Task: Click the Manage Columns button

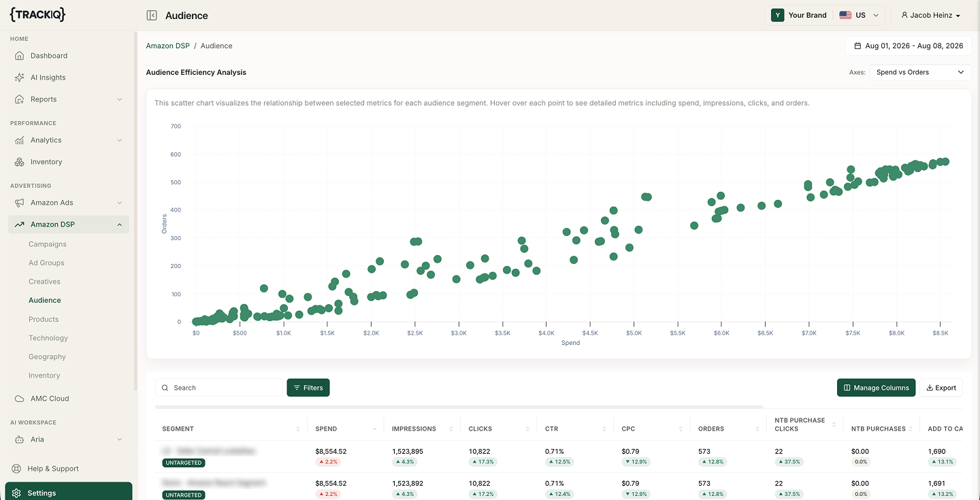Action: (x=876, y=388)
